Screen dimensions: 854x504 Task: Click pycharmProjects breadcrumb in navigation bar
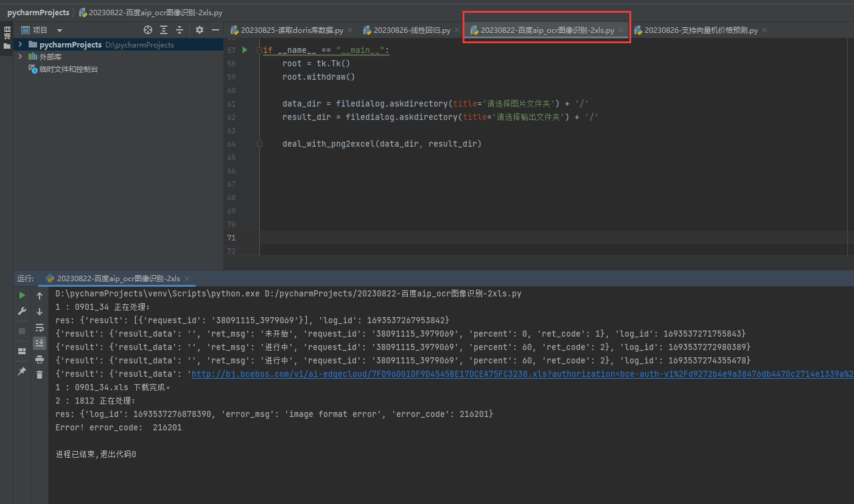[38, 12]
